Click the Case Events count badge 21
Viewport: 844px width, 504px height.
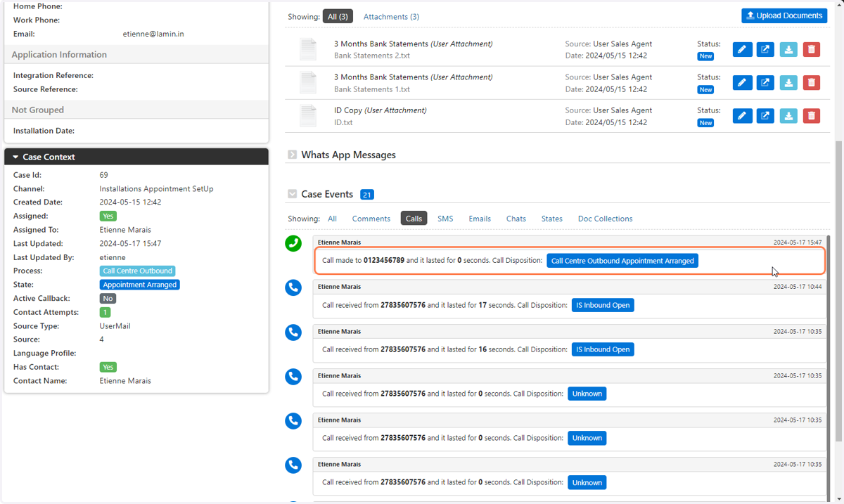367,195
